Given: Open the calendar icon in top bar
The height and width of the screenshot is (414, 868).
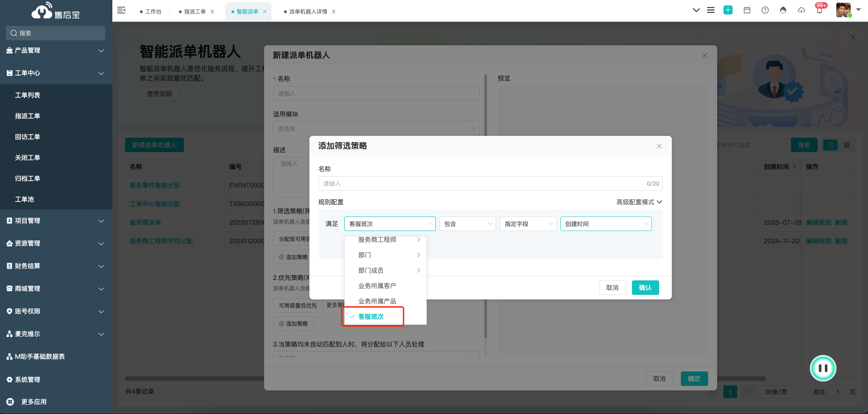Looking at the screenshot, I should point(747,10).
